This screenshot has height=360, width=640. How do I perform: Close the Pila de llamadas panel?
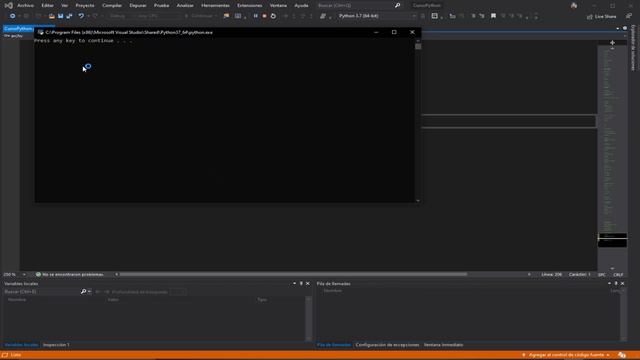[622, 283]
